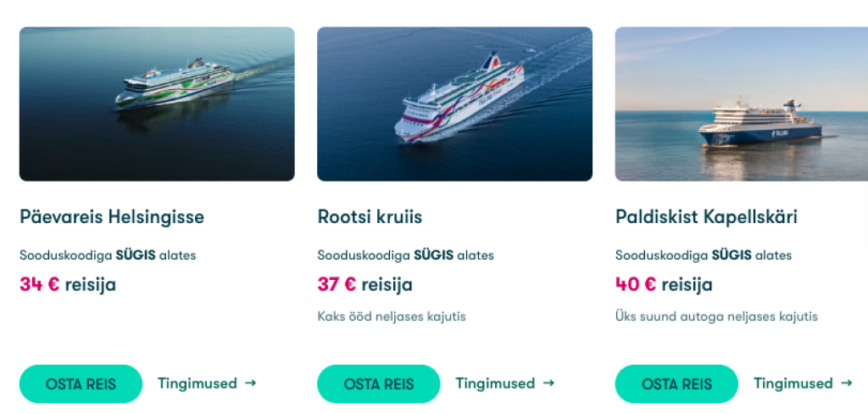868x414 pixels.
Task: Click arrow icon beside Helsingisse Tingimused
Action: (250, 383)
